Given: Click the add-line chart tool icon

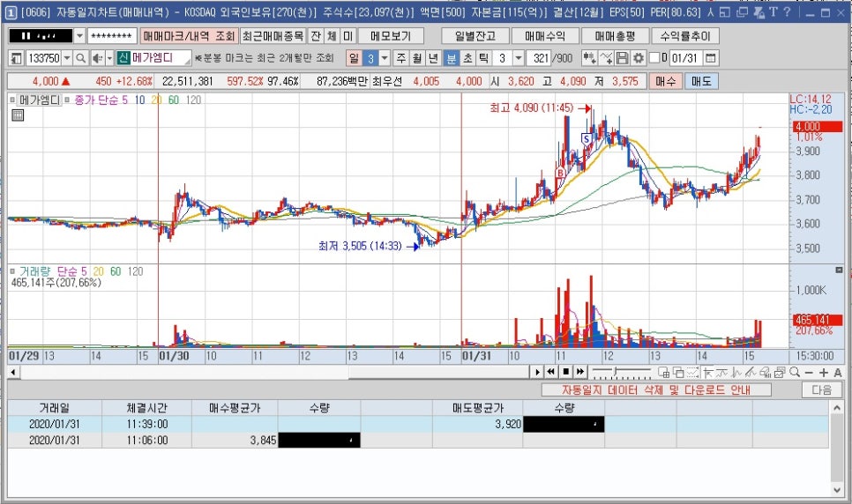Looking at the screenshot, I should (607, 57).
